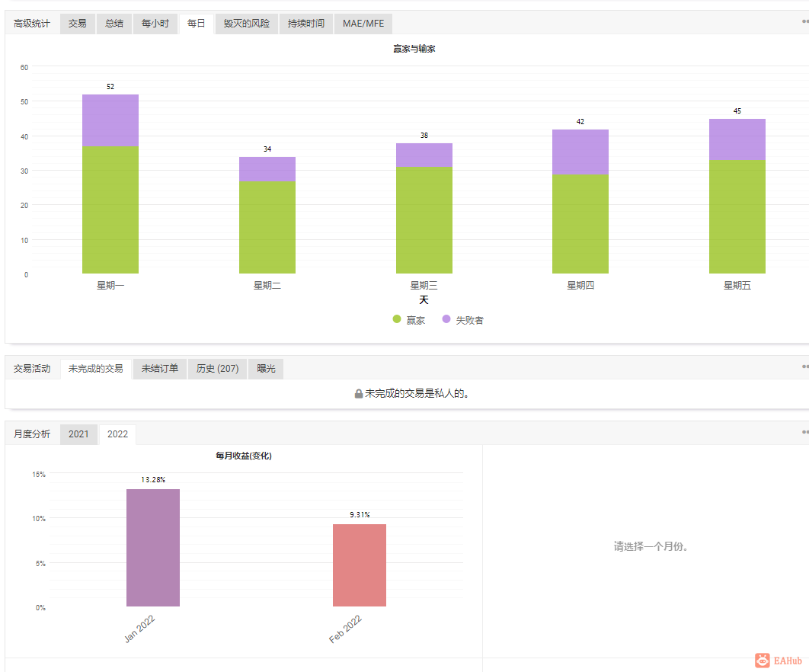Click the value label 52 above Monday
This screenshot has width=809, height=672.
(110, 87)
